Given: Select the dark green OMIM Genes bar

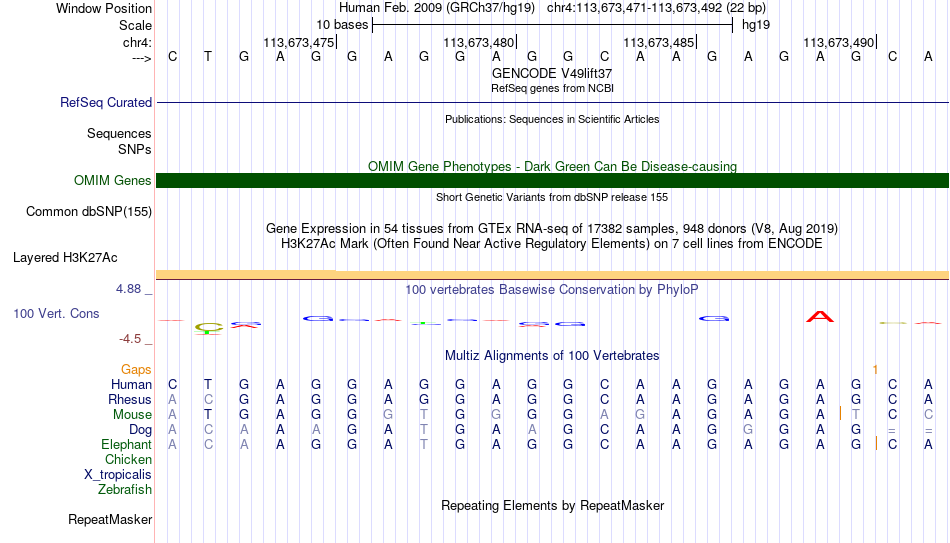Looking at the screenshot, I should pos(552,181).
